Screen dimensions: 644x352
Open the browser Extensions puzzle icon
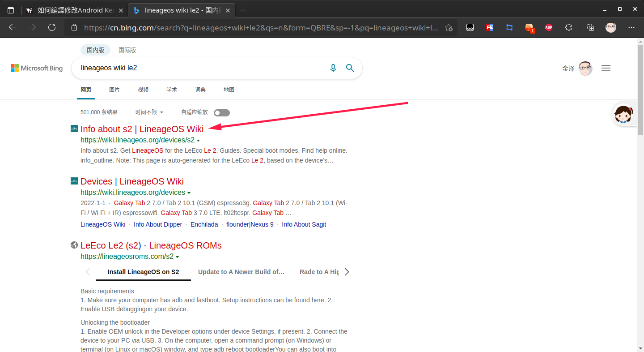click(x=568, y=27)
